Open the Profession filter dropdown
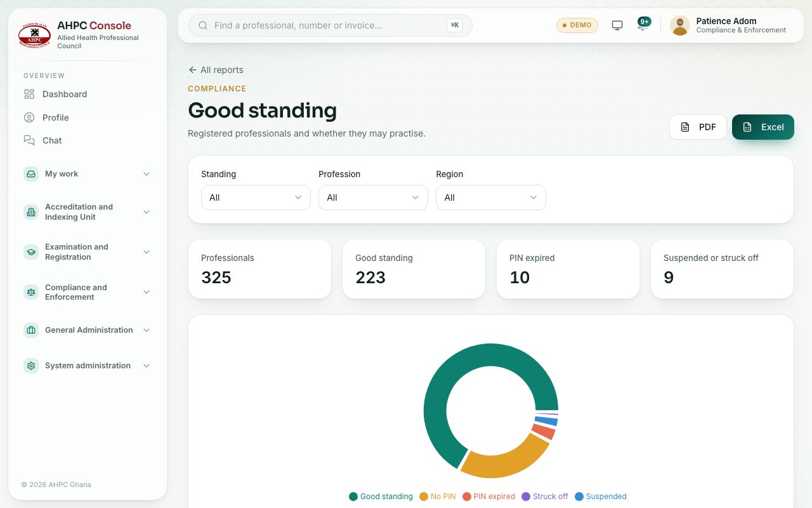 pyautogui.click(x=373, y=197)
